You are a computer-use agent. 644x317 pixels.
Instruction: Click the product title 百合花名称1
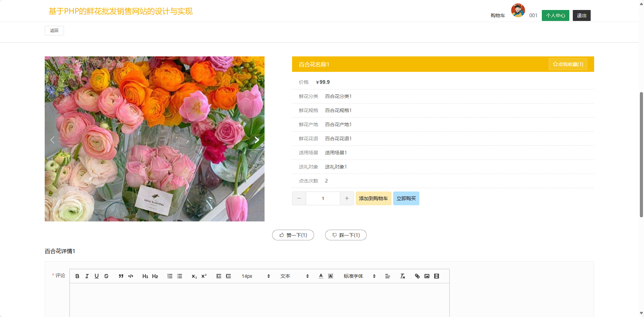(314, 64)
